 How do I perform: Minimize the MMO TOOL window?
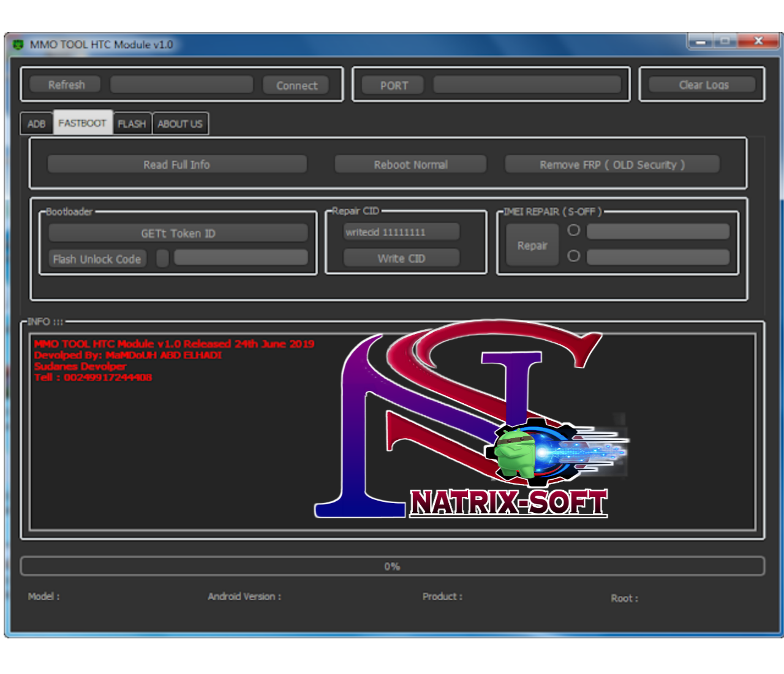[701, 42]
